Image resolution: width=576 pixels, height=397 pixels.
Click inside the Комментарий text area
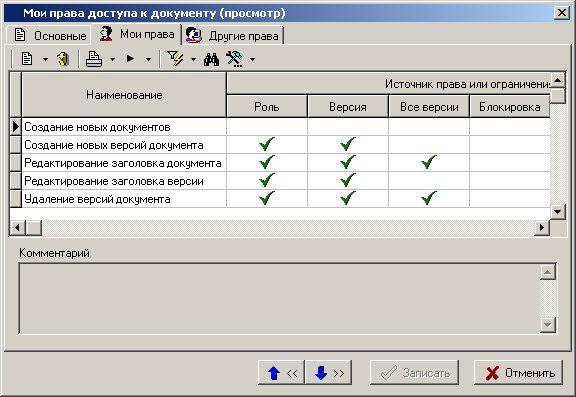(279, 298)
